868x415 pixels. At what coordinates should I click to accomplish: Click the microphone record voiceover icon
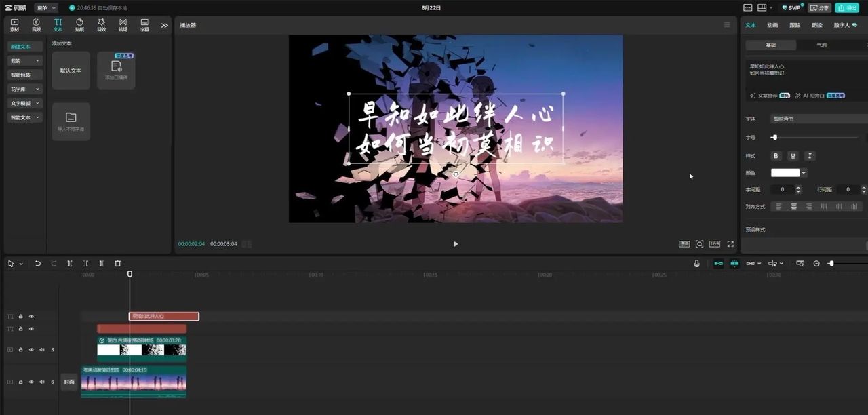[696, 264]
